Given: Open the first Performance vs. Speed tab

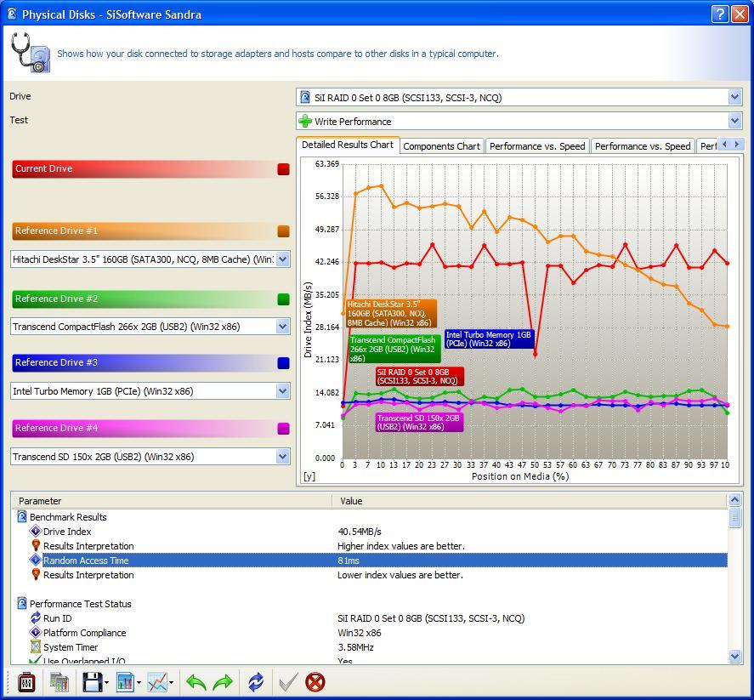Looking at the screenshot, I should (x=537, y=146).
